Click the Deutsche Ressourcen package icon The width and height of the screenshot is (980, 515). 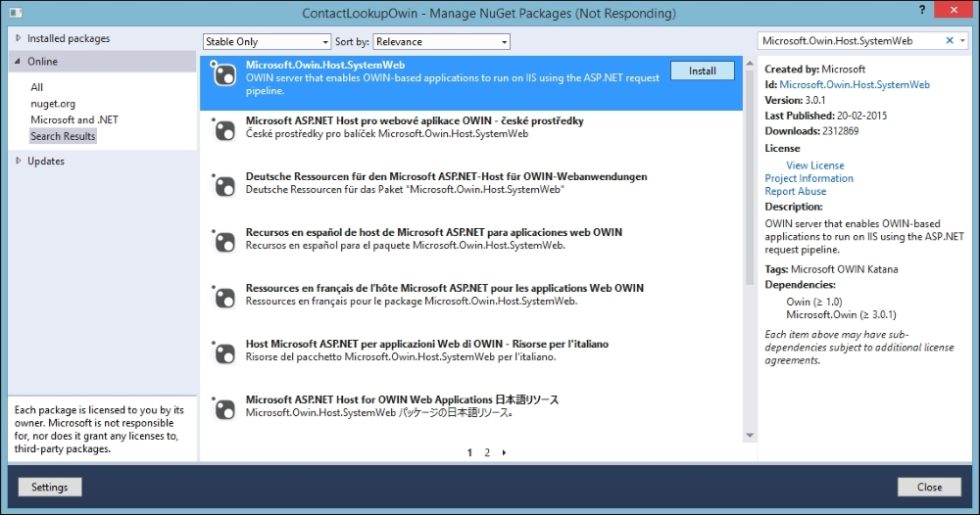pyautogui.click(x=224, y=183)
